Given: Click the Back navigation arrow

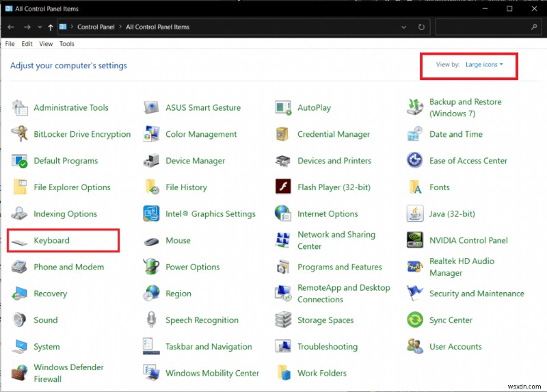Looking at the screenshot, I should point(11,27).
